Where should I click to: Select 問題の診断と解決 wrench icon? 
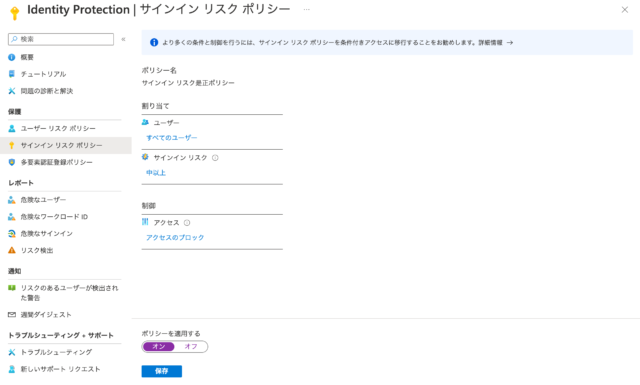click(11, 91)
